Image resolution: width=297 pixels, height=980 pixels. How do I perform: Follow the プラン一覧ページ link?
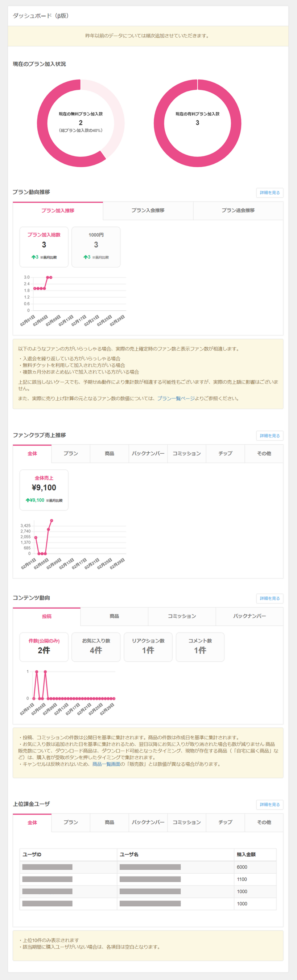tap(176, 398)
